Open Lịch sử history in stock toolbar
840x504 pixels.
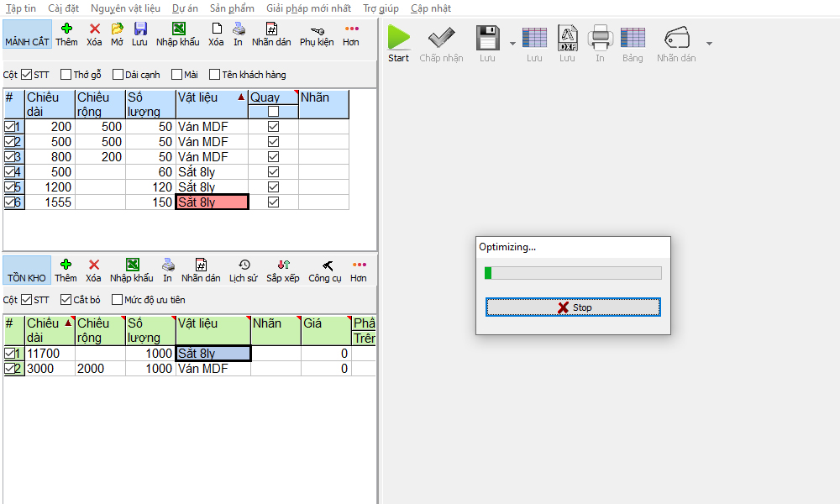pyautogui.click(x=244, y=265)
